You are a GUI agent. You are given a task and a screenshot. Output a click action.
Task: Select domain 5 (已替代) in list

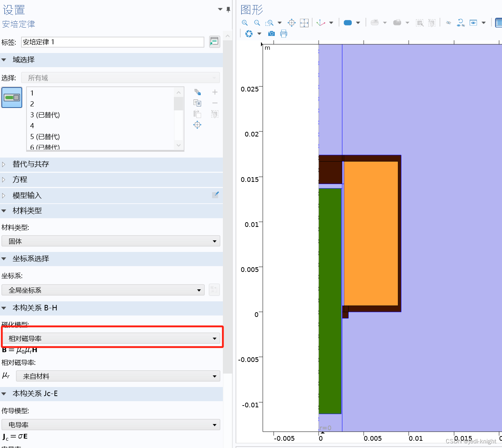point(101,137)
